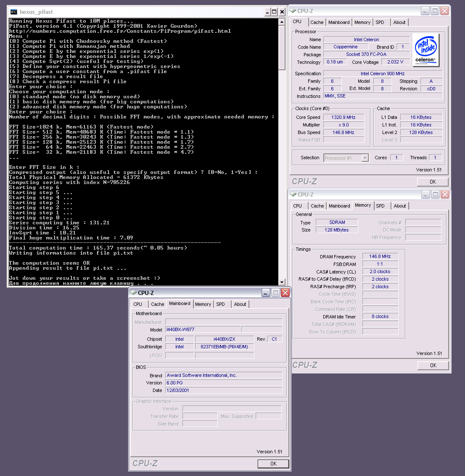Click OK in the Mainboard CPU-Z window

273,463
